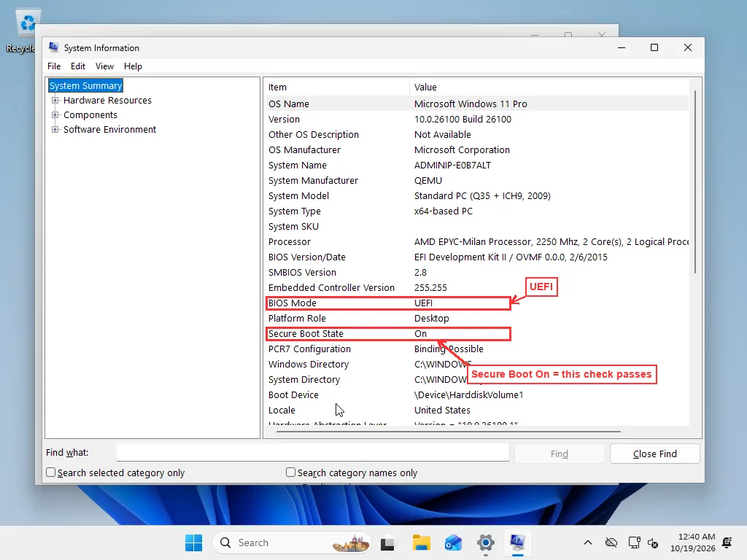Select the Platform Role row label
747x560 pixels.
pos(297,318)
